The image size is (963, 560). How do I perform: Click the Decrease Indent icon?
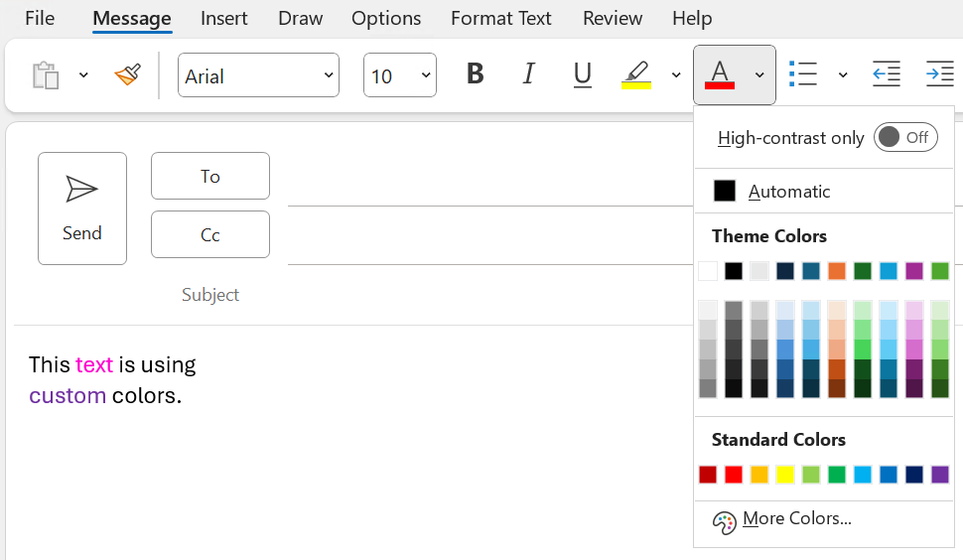[887, 74]
